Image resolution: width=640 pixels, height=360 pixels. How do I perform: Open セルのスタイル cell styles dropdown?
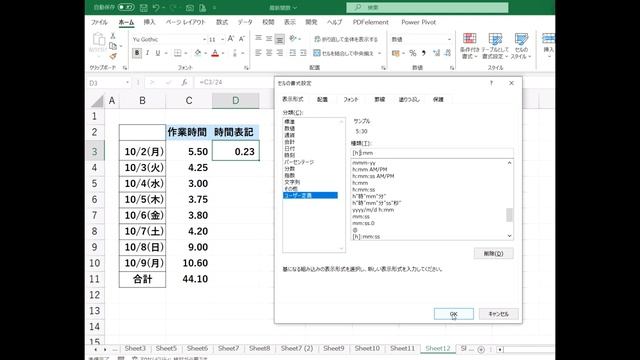(x=521, y=46)
